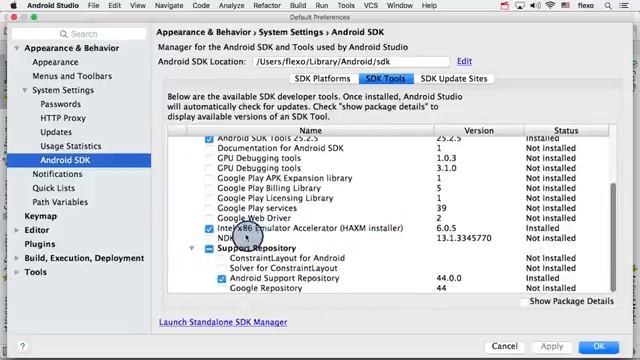Screen dimensions: 640x360
Task: Check GPU Debugging tools 1.0.3 checkbox
Action: (x=209, y=158)
